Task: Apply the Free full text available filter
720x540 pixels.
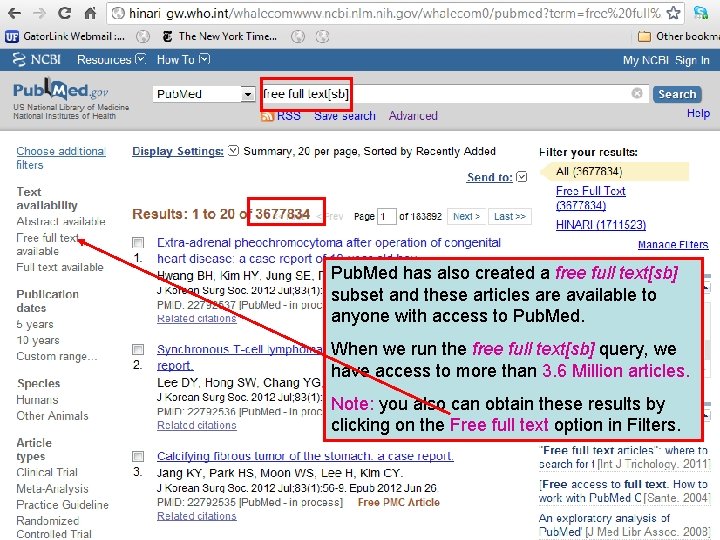Action: 47,244
